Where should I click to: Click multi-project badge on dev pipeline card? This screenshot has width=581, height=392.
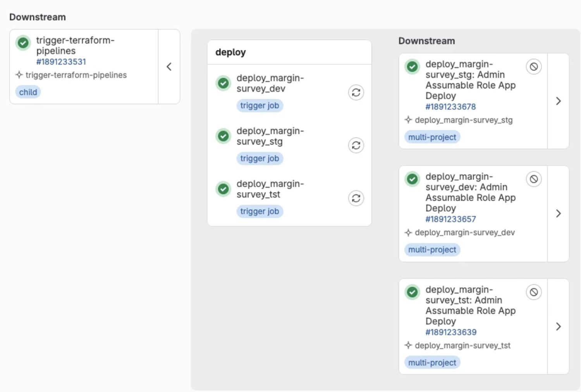(x=432, y=249)
